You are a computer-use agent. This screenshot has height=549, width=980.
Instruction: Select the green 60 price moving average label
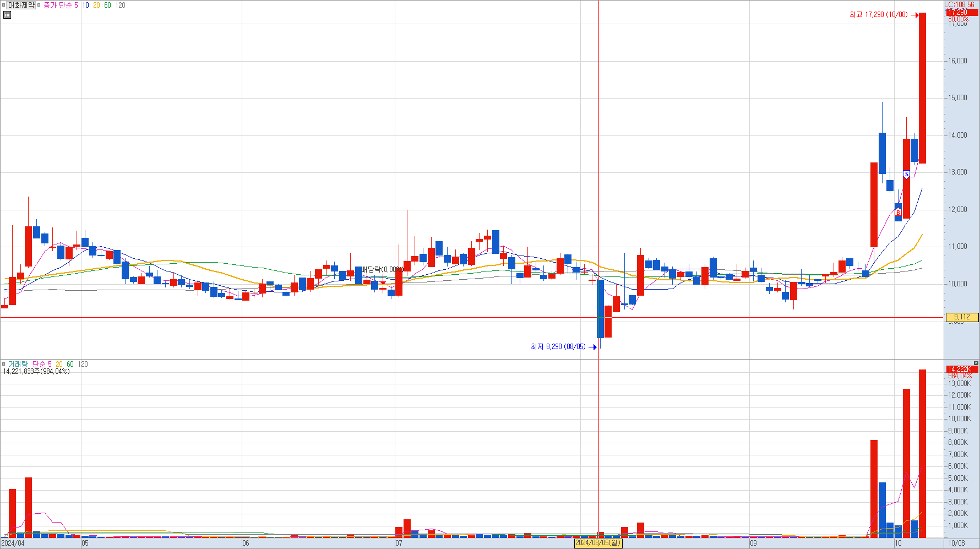coord(107,5)
